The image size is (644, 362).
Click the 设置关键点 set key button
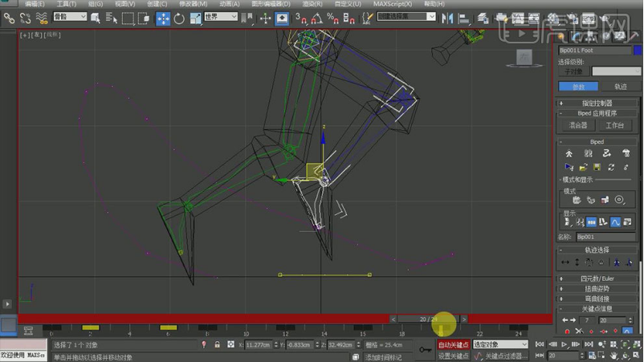click(453, 356)
